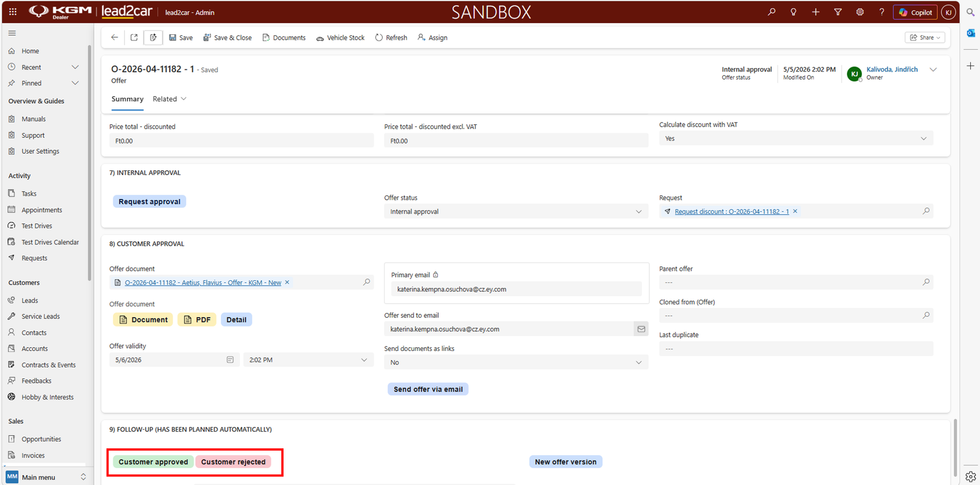Click the help question mark icon
The width and height of the screenshot is (980, 485).
pos(882,12)
